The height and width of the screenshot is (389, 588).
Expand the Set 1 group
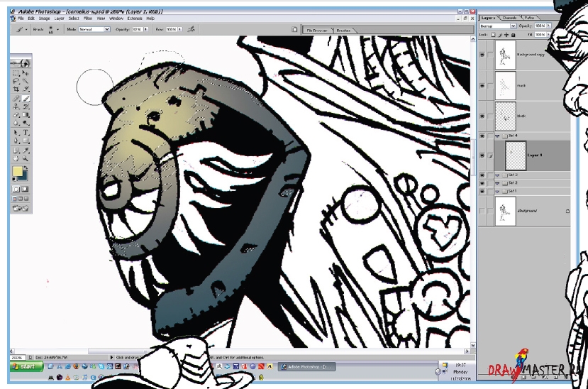(x=498, y=192)
